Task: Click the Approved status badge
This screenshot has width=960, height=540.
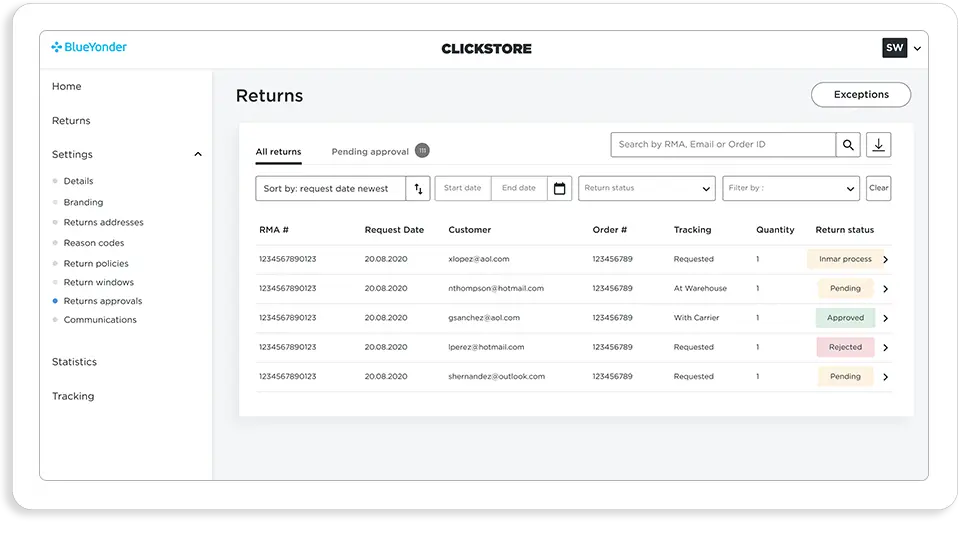Action: click(846, 318)
